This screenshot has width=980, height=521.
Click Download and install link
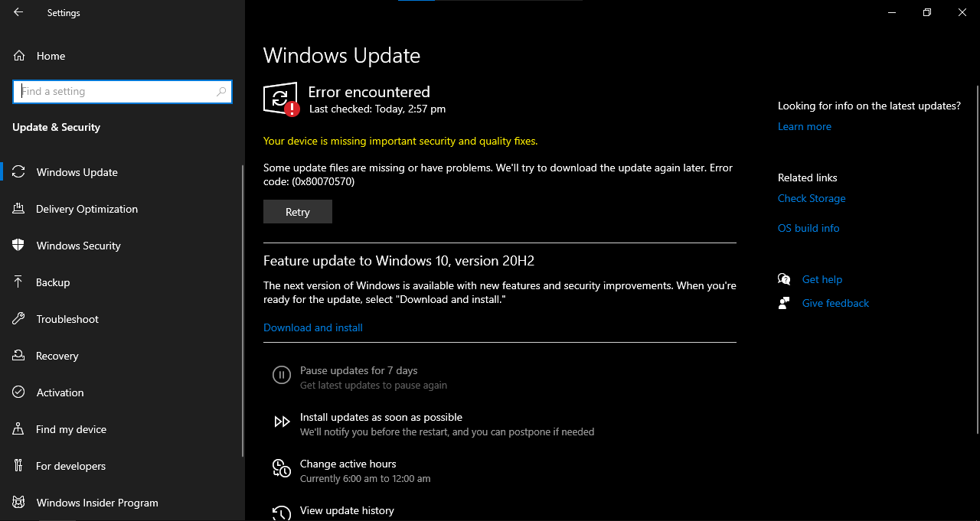[x=313, y=327]
